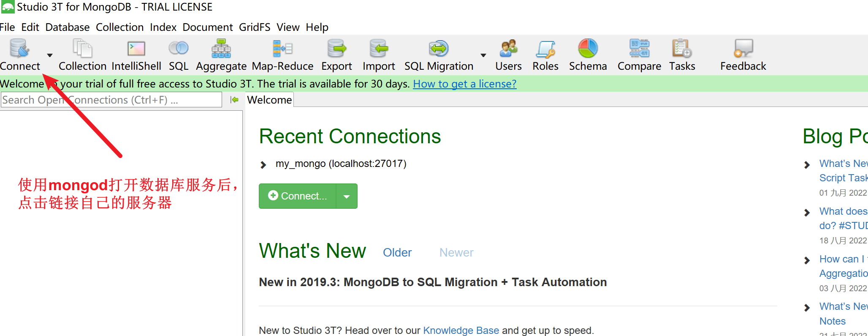The height and width of the screenshot is (336, 868).
Task: Focus the Search Open Connections field
Action: click(111, 100)
